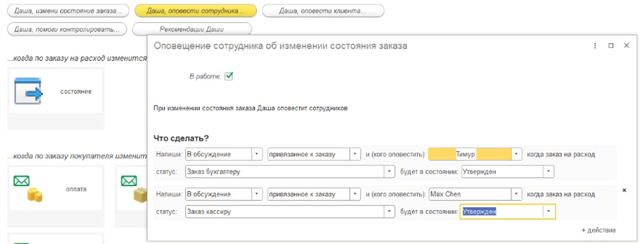Open the dialog's three-dot options menu
The width and height of the screenshot is (644, 244).
[x=595, y=45]
